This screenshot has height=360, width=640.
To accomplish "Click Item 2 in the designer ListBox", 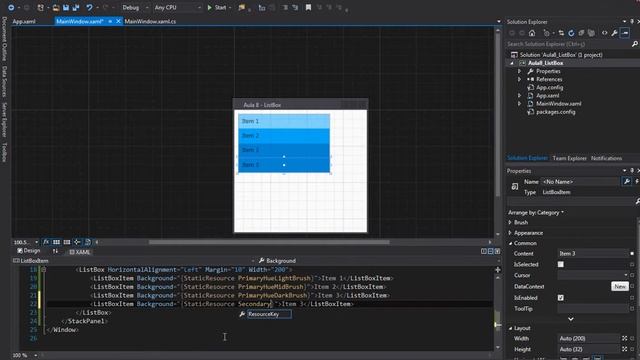I will click(284, 136).
